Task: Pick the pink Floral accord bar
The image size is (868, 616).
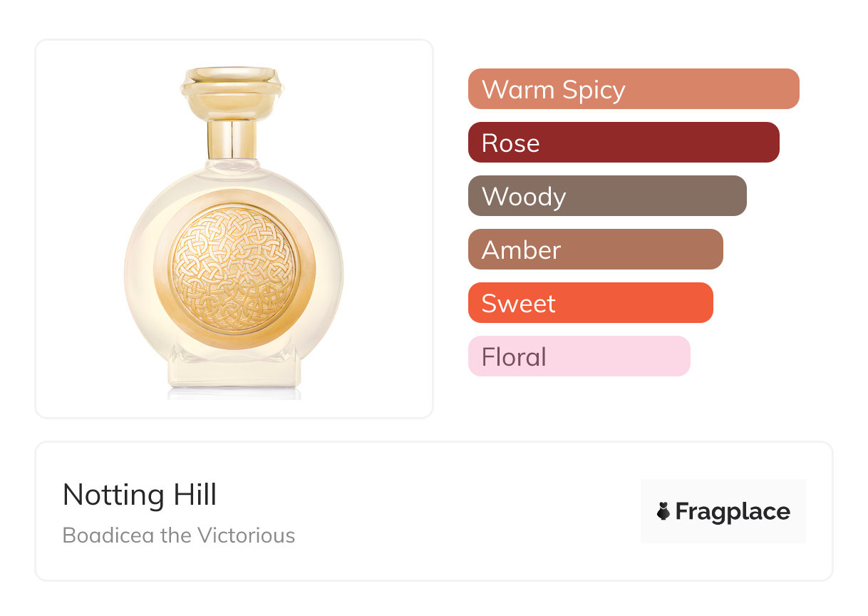Action: pos(579,356)
